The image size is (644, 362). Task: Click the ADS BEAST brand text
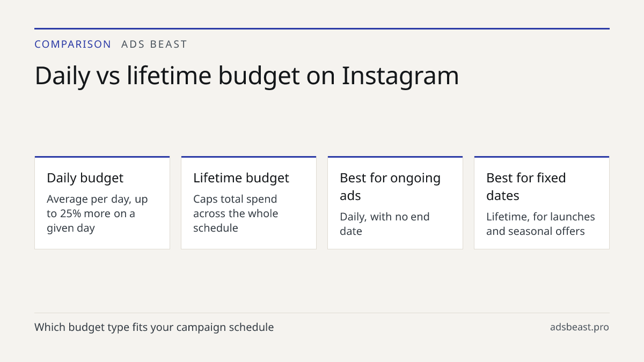pos(154,45)
